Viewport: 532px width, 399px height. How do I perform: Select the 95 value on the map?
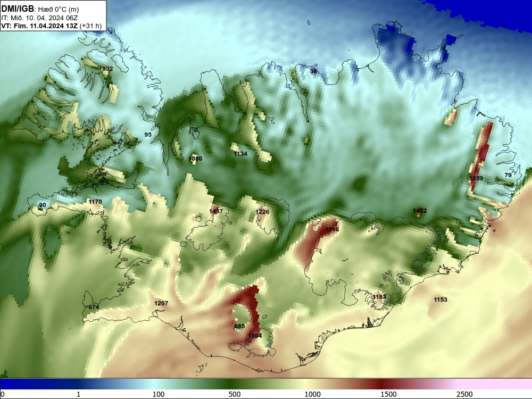[148, 135]
